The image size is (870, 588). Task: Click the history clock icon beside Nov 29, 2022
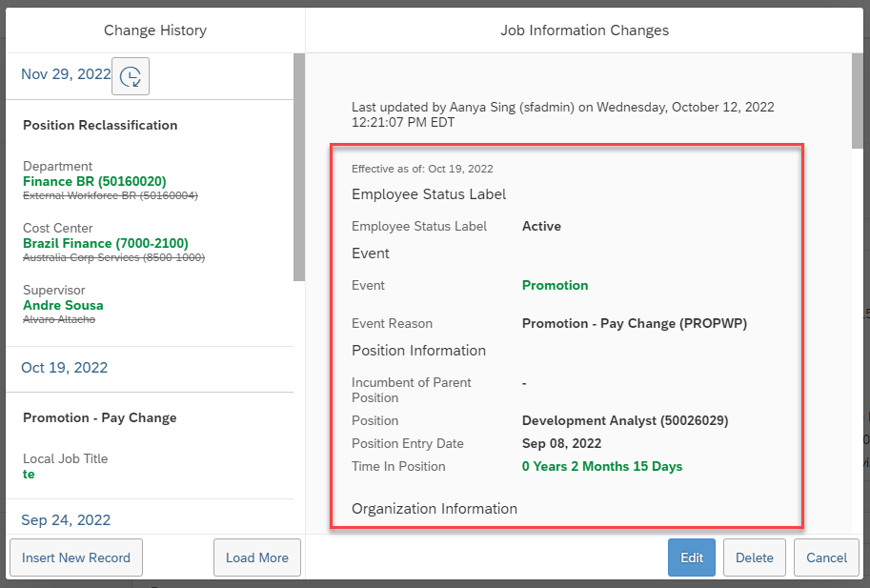click(131, 76)
